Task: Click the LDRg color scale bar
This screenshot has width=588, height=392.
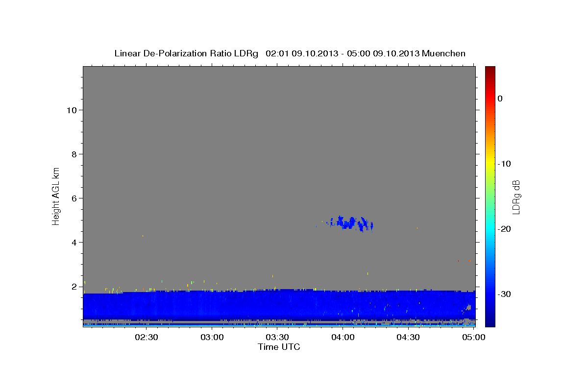Action: 490,196
